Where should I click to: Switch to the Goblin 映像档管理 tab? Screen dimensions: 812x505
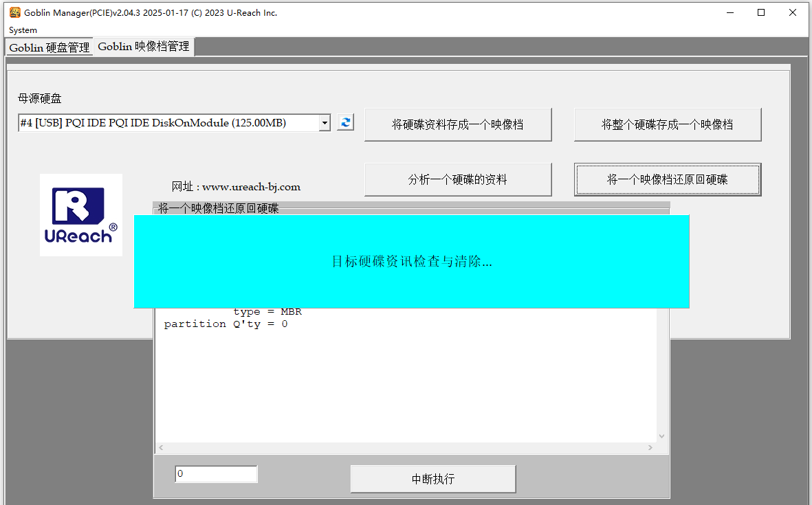(144, 47)
